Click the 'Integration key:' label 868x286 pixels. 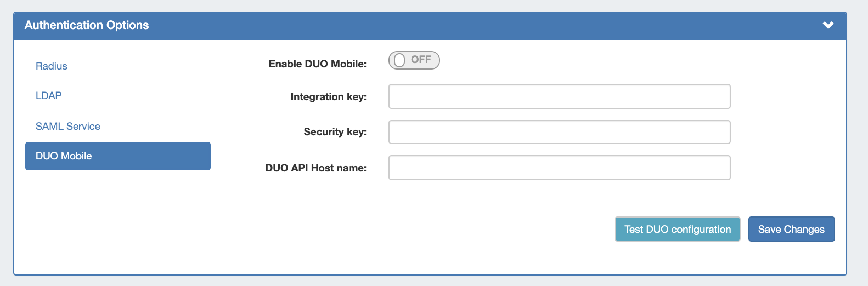328,97
